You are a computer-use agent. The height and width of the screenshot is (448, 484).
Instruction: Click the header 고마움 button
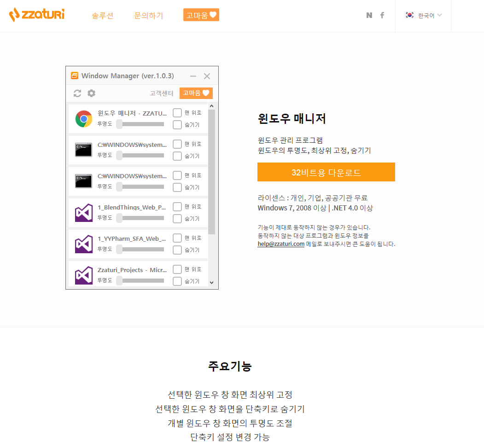coord(201,15)
